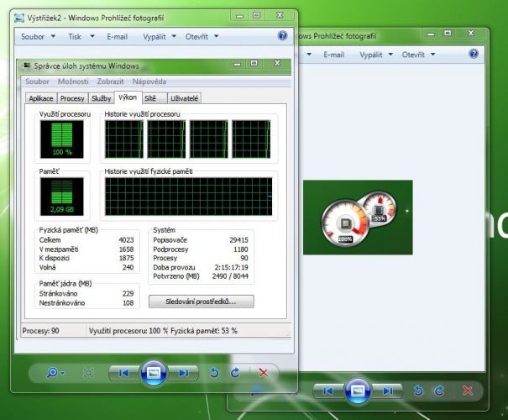This screenshot has width=508, height=420.
Task: Open the Soubor menu in Výstřižek2 viewer
Action: coord(38,37)
